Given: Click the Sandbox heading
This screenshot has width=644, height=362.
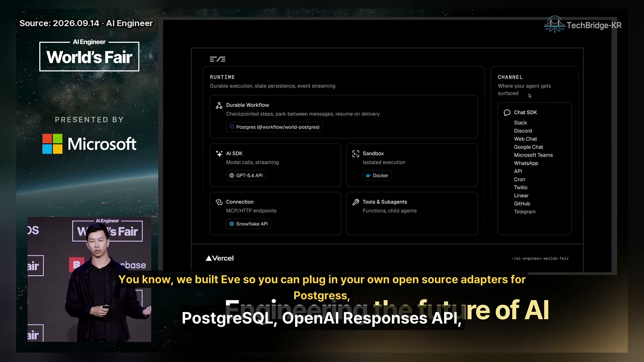Looking at the screenshot, I should pyautogui.click(x=373, y=154).
